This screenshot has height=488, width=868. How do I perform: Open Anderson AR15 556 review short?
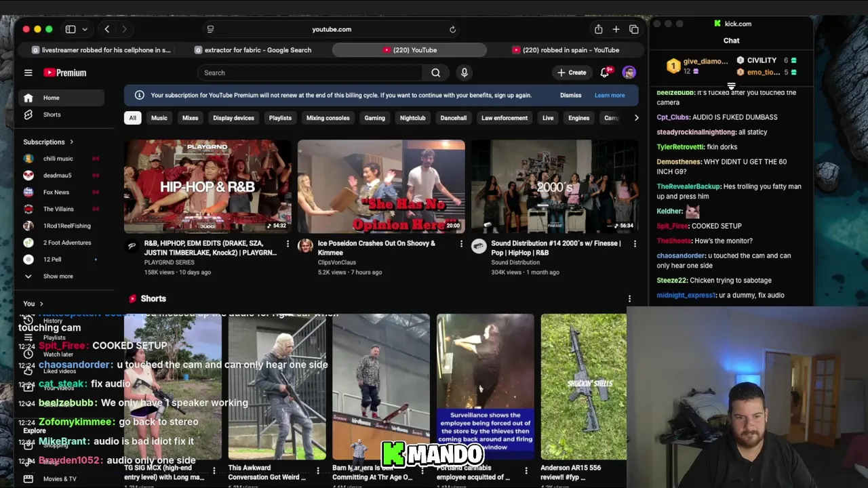pos(584,387)
